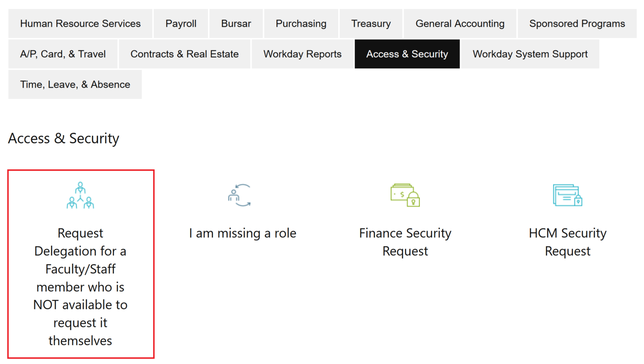Open the Workday System Support tab
Viewport: 644px width, 364px height.
coord(530,54)
